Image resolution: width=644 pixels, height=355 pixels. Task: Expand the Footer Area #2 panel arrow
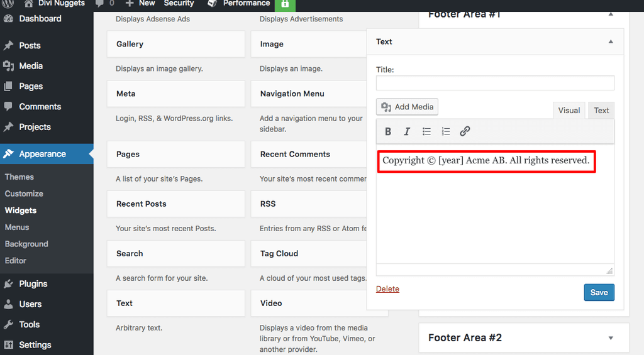tap(611, 338)
